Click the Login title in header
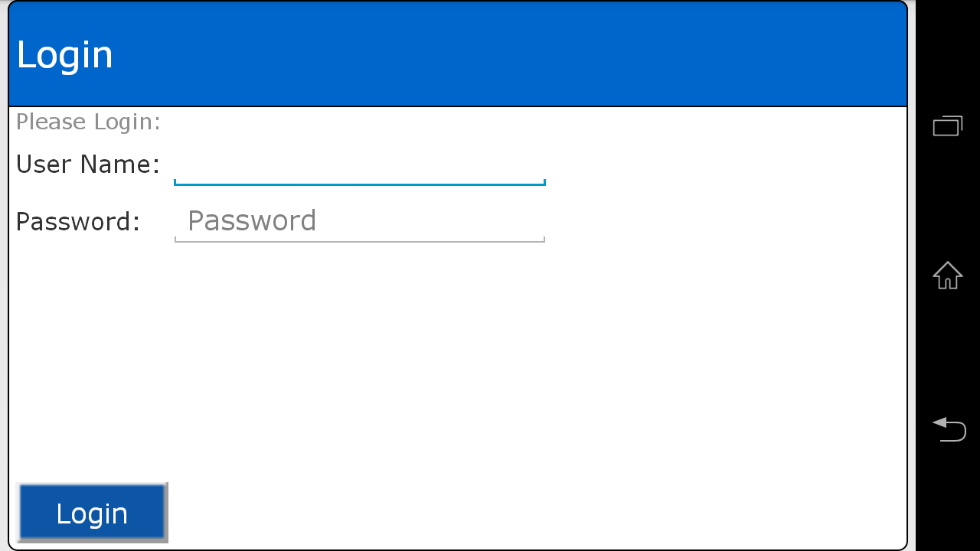 65,55
